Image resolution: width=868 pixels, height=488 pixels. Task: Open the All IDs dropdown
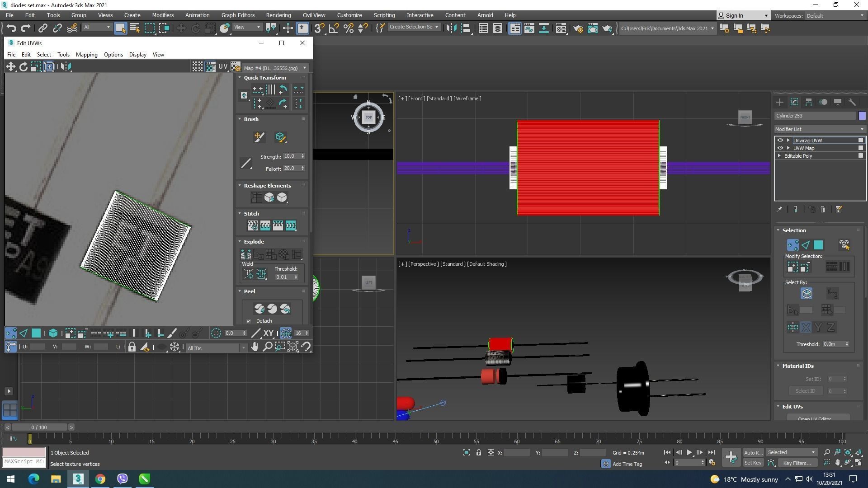(216, 348)
